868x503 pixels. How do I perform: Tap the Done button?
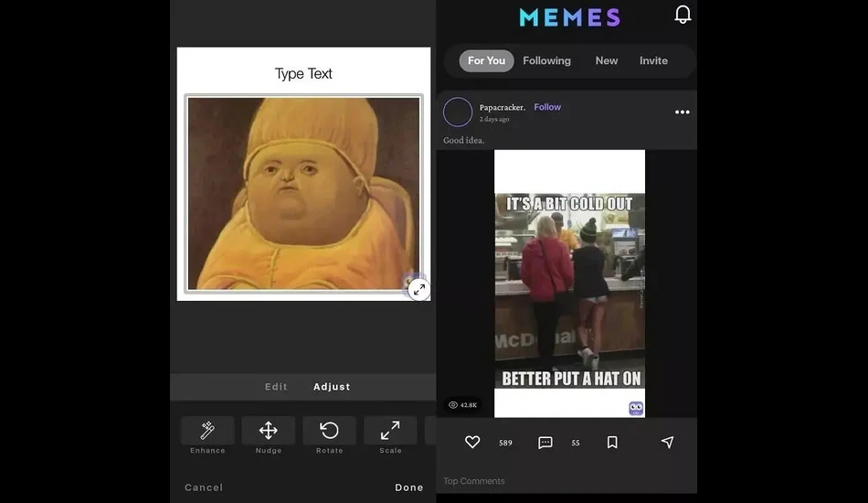point(409,487)
